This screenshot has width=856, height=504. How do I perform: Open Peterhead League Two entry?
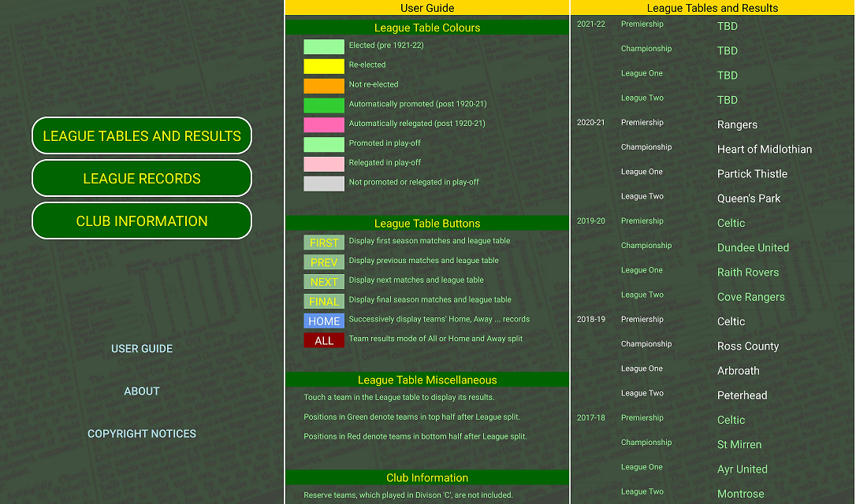[713, 395]
